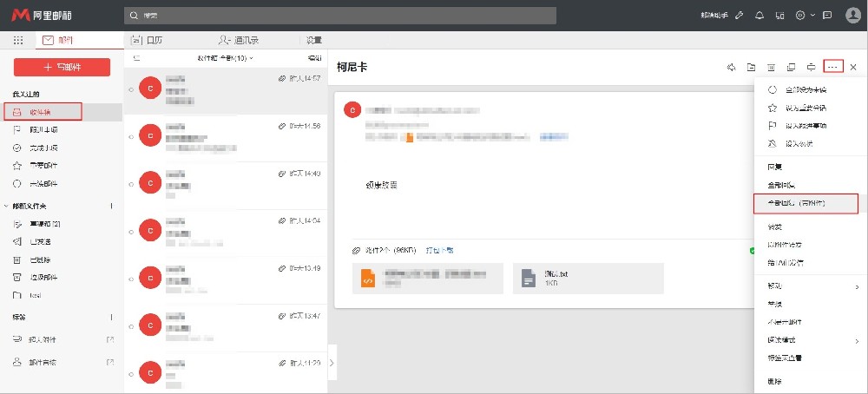This screenshot has width=868, height=394.
Task: Select the mail received yesterday 14:56
Action: [x=226, y=138]
